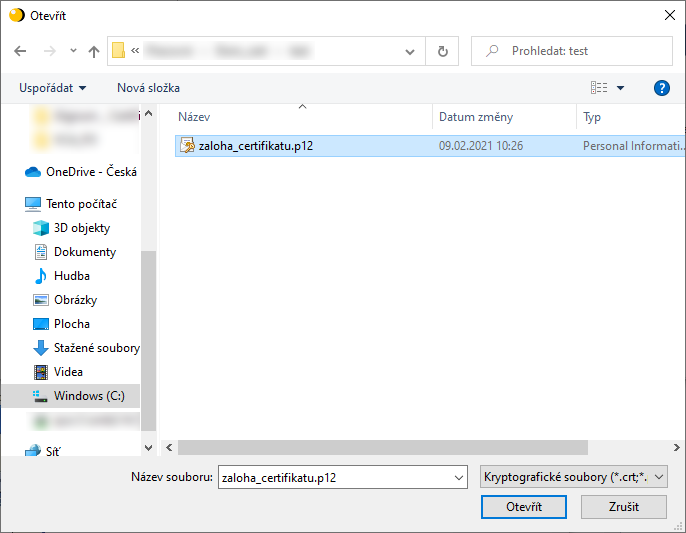Click the Windows (C:) drive icon
Viewport: 686px width, 533px height.
click(x=40, y=396)
